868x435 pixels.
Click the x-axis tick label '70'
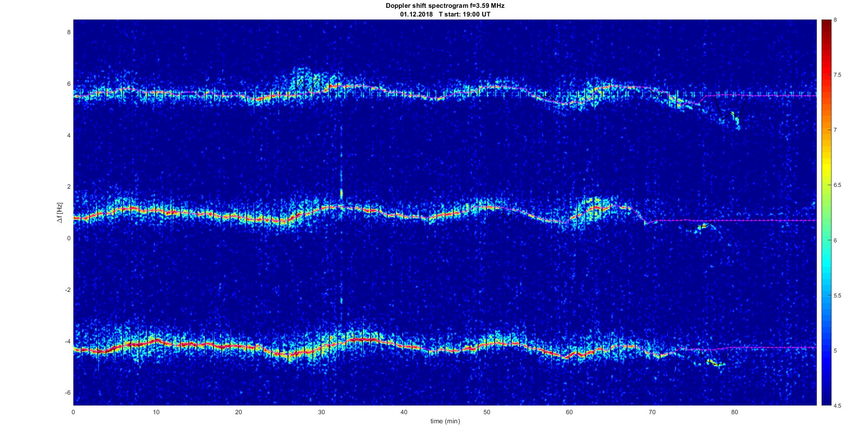652,412
